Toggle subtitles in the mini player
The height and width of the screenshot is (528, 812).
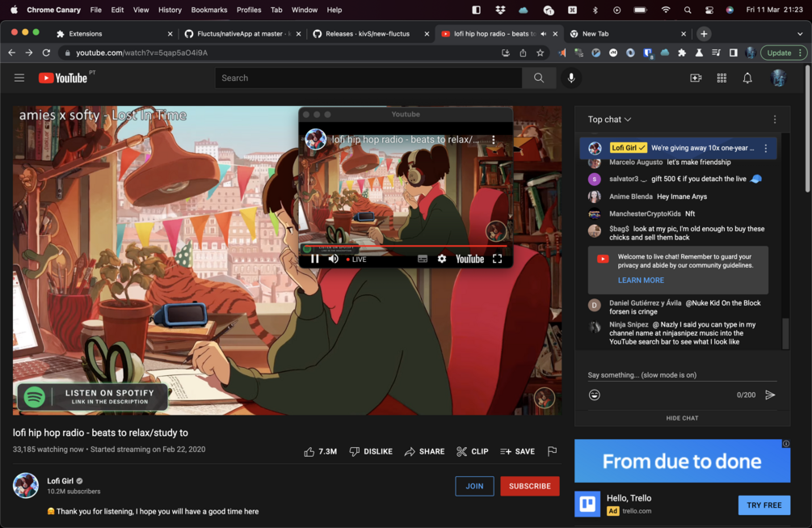423,259
